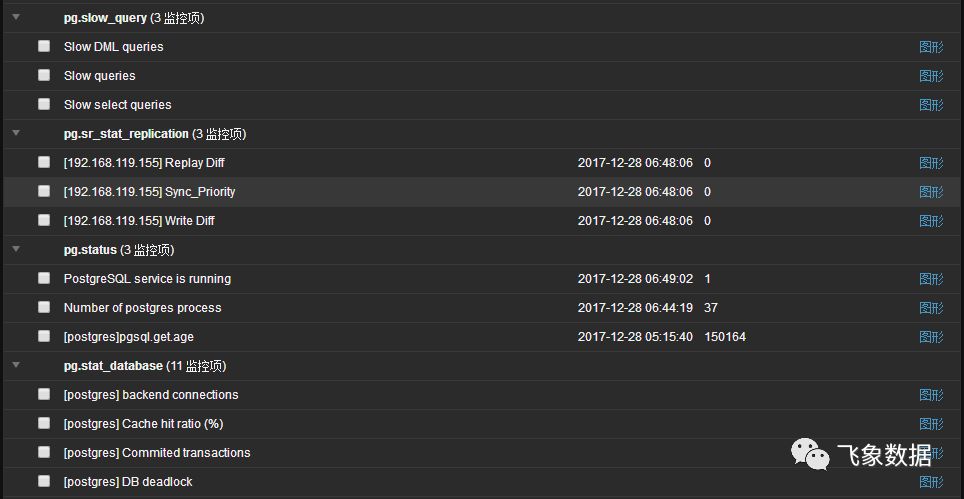The width and height of the screenshot is (964, 499).
Task: Open graph link for DB deadlock
Action: coord(931,482)
